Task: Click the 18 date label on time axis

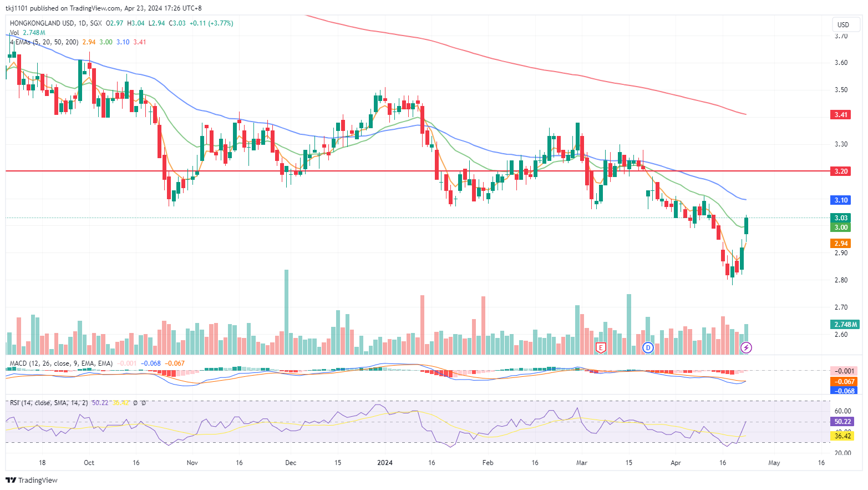Action: click(x=42, y=463)
